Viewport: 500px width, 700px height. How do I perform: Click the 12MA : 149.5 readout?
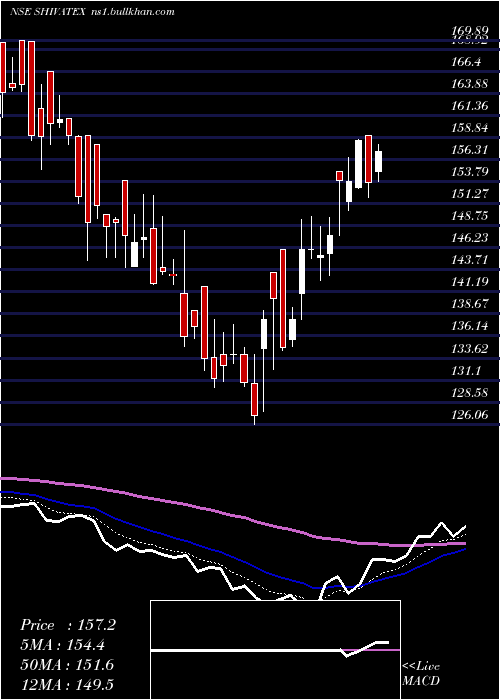click(x=67, y=684)
